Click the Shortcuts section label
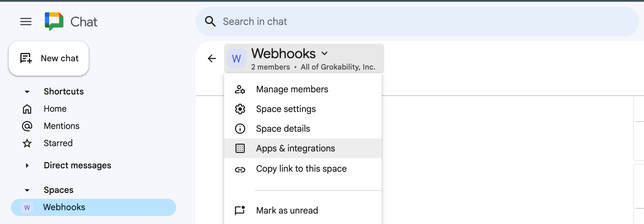The width and height of the screenshot is (644, 224). (64, 91)
